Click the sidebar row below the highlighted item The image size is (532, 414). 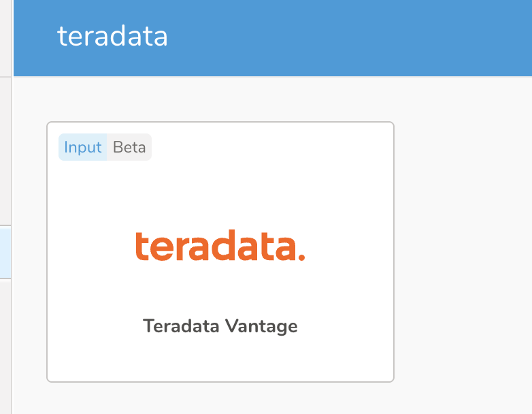click(x=6, y=340)
